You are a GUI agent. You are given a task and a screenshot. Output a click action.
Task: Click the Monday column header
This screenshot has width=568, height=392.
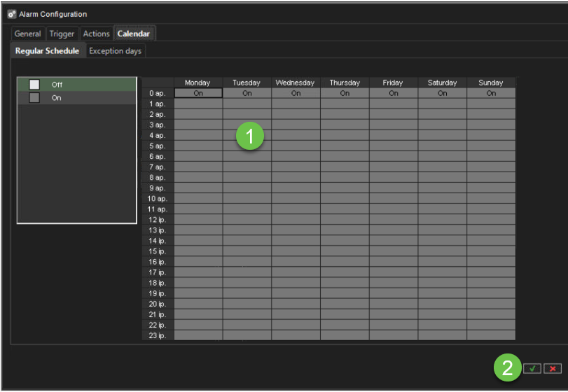[198, 83]
